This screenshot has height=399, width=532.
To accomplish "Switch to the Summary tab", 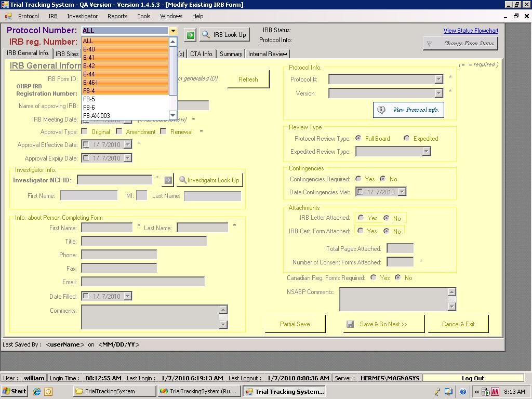I will click(231, 54).
